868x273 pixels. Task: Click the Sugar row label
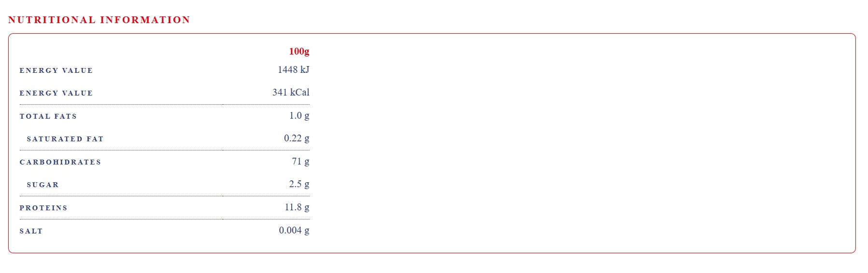point(43,185)
